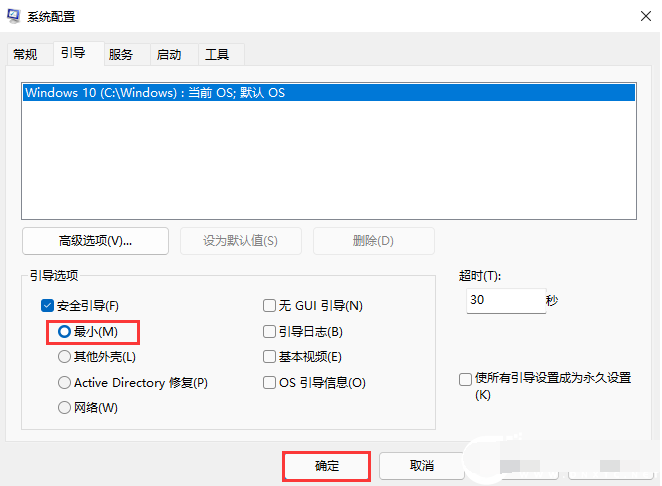Select the 工具 tab

click(x=216, y=54)
